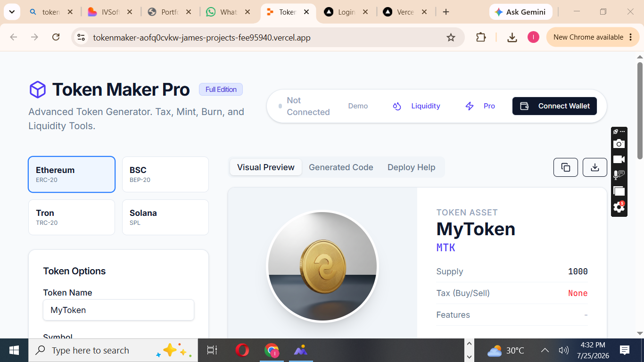This screenshot has height=362, width=644.
Task: Click the Token Name input field
Action: [118, 310]
